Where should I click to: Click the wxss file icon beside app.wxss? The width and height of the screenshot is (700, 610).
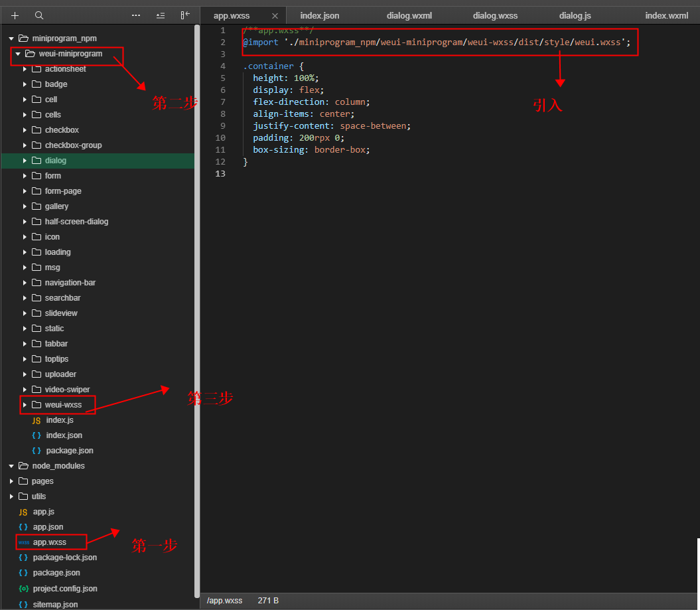(x=23, y=542)
